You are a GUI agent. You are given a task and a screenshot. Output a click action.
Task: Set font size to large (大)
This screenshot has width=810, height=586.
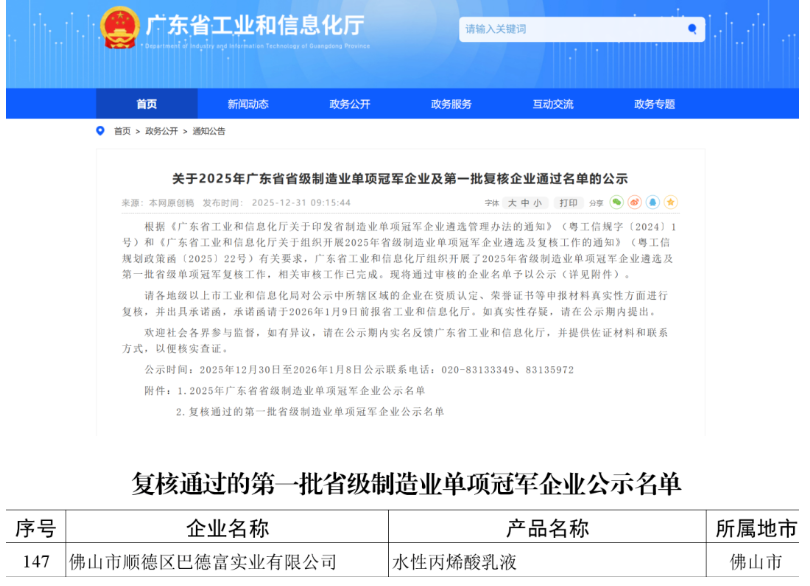[510, 202]
